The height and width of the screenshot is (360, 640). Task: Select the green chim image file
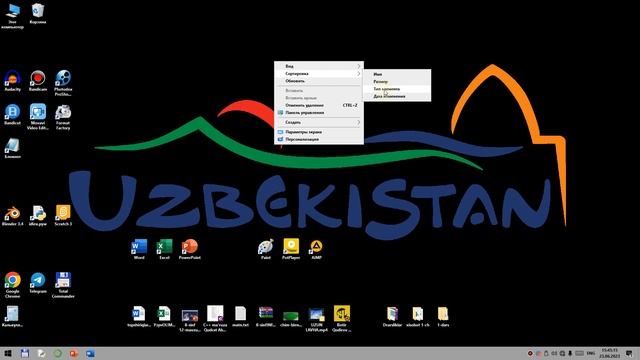[291, 319]
